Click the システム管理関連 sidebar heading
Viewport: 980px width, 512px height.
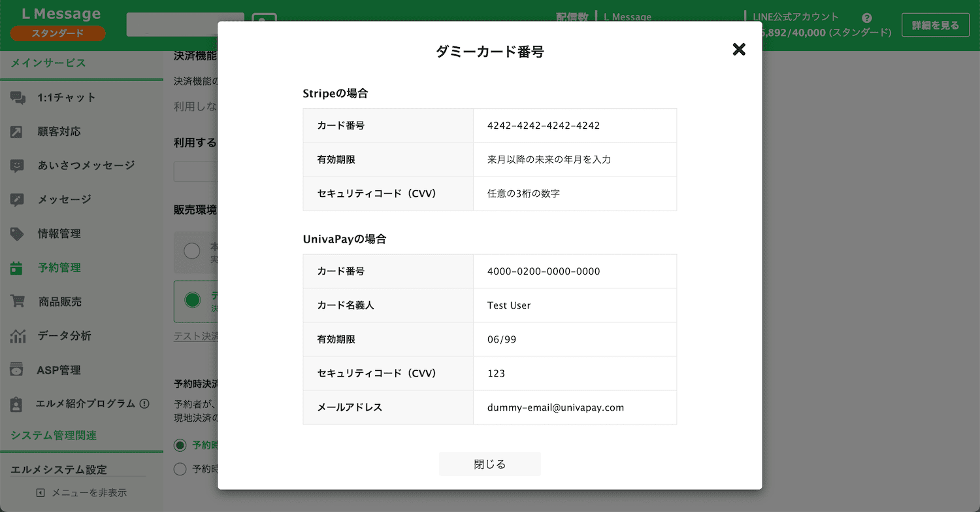click(x=54, y=435)
